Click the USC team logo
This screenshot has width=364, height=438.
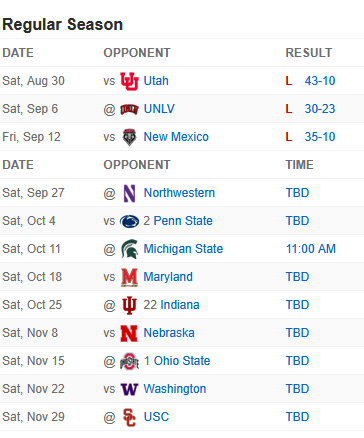pos(129,417)
